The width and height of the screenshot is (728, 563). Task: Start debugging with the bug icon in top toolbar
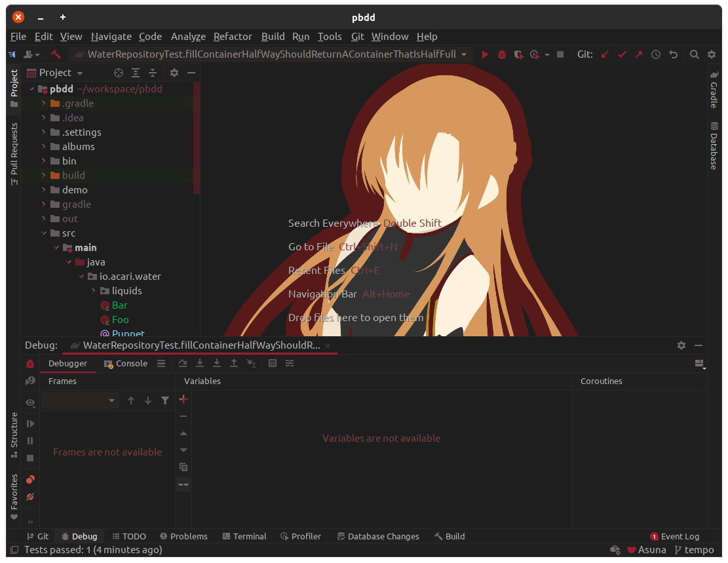pos(502,54)
